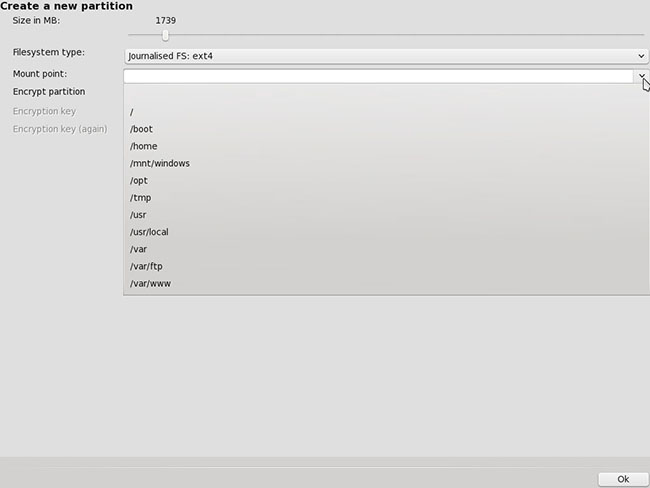Confirm with the Ok button

point(623,479)
